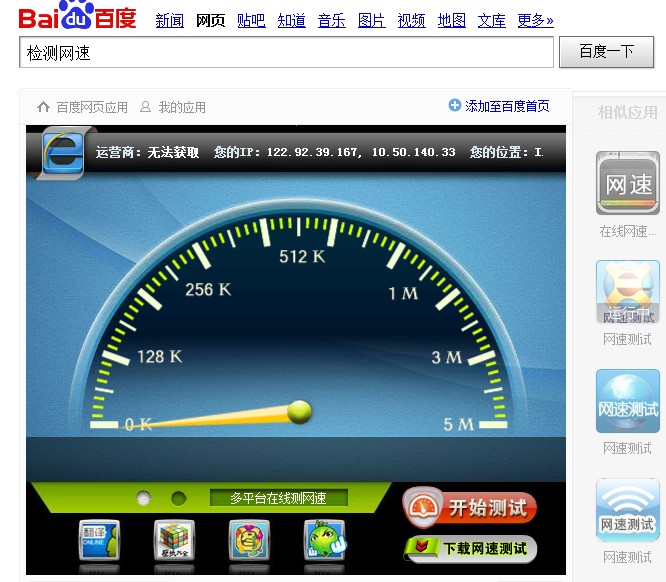Click the 开始测试 start test button
Image resolution: width=666 pixels, height=582 pixels.
point(470,508)
